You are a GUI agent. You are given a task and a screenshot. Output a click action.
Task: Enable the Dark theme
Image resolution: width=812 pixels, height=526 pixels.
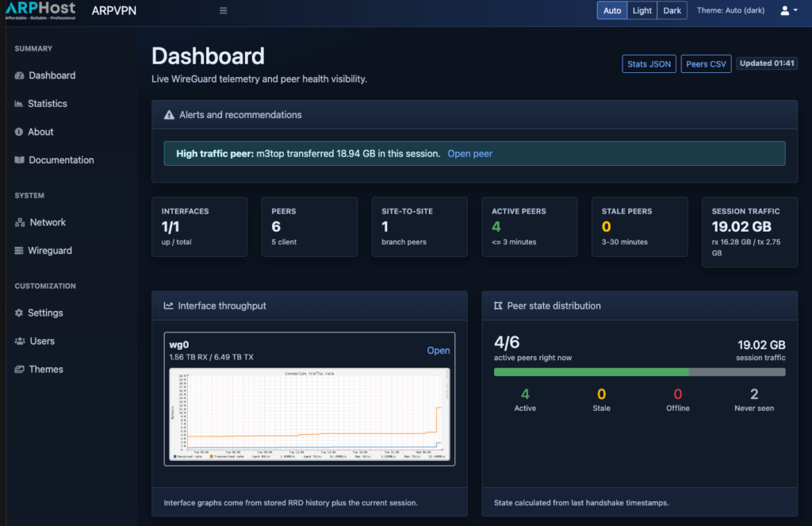(672, 10)
